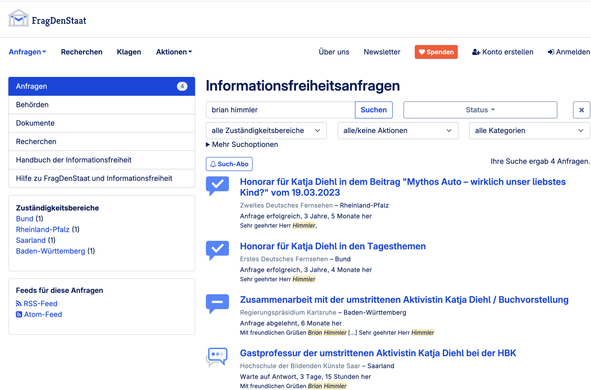The width and height of the screenshot is (591, 390).
Task: Go to Recherchen in the top navigation
Action: point(81,52)
